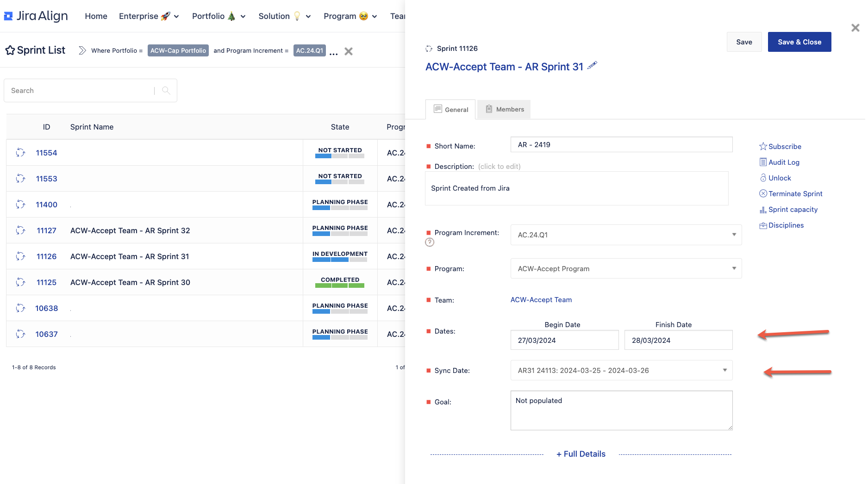Click the sprint icon in row 11553
This screenshot has height=484, width=868.
[x=20, y=179]
